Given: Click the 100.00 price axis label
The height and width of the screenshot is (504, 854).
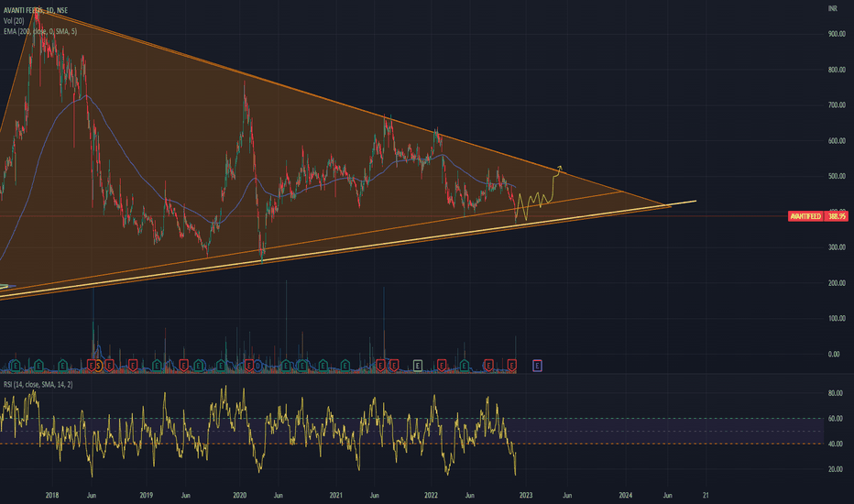Looking at the screenshot, I should (837, 318).
